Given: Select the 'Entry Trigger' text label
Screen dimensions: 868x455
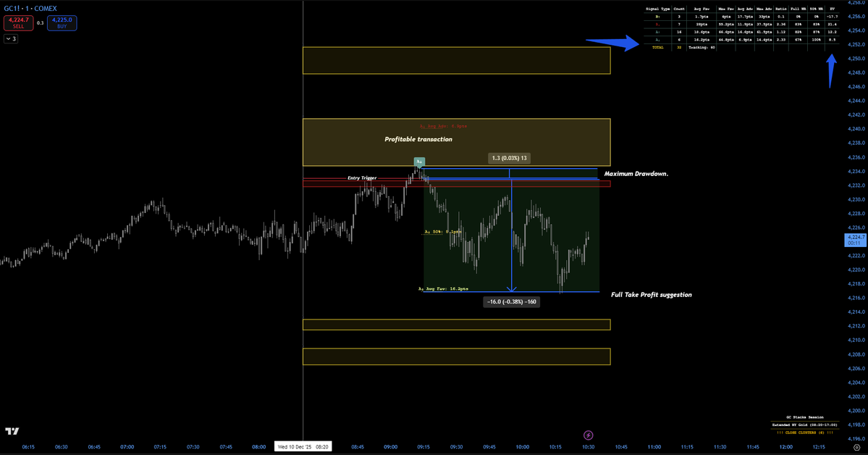Looking at the screenshot, I should [x=362, y=178].
